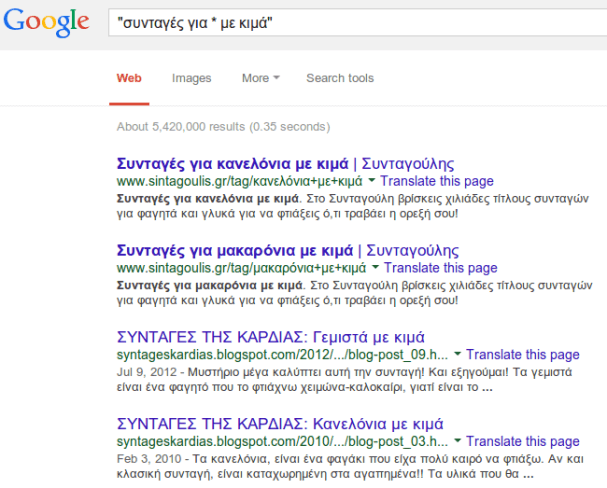Click URL www.sintagoulis.gr/tag/κανελόνια+με+κιμά
607x488 pixels.
tap(240, 181)
